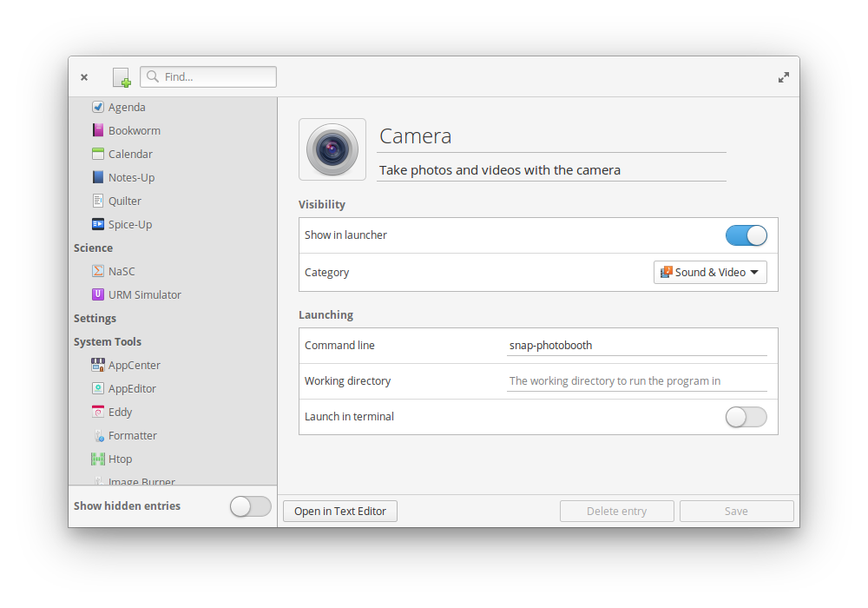Click the Working directory input field
Image resolution: width=868 pixels, height=608 pixels.
(x=636, y=380)
